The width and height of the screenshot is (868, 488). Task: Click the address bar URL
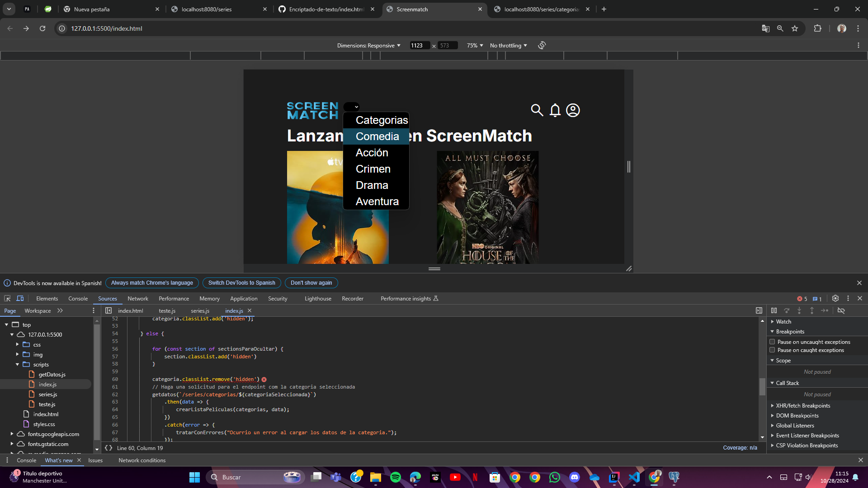point(107,28)
